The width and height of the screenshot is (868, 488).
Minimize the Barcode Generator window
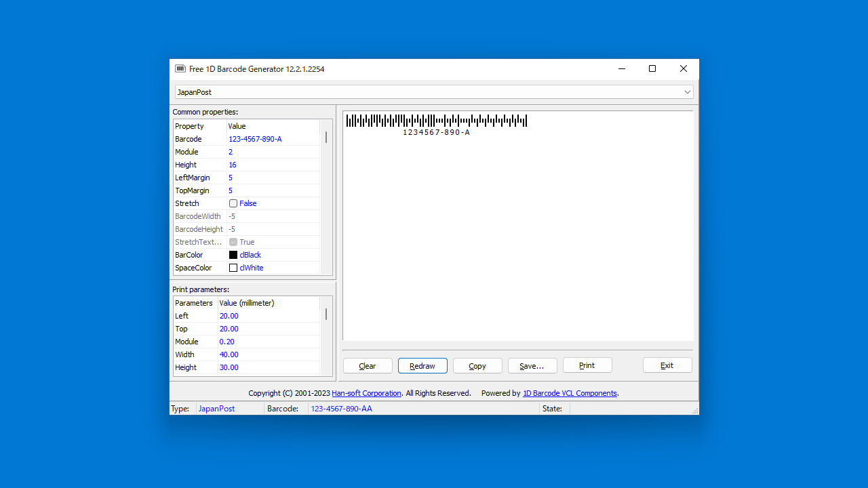click(621, 68)
